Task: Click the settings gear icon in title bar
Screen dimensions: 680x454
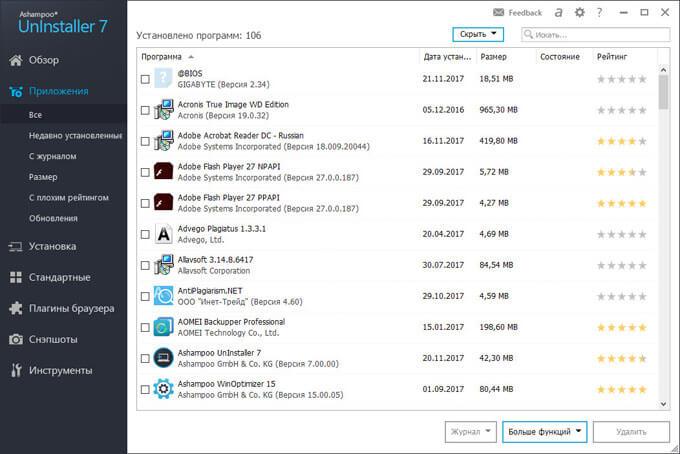Action: click(x=580, y=13)
